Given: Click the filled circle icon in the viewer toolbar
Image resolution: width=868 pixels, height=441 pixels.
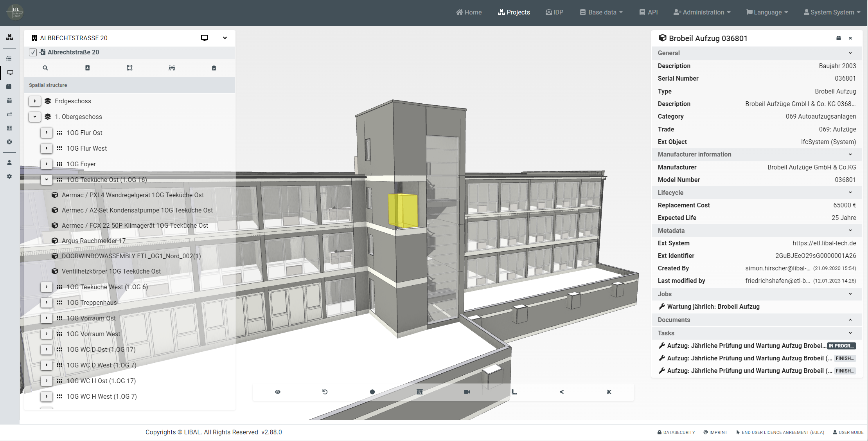Looking at the screenshot, I should click(x=372, y=392).
